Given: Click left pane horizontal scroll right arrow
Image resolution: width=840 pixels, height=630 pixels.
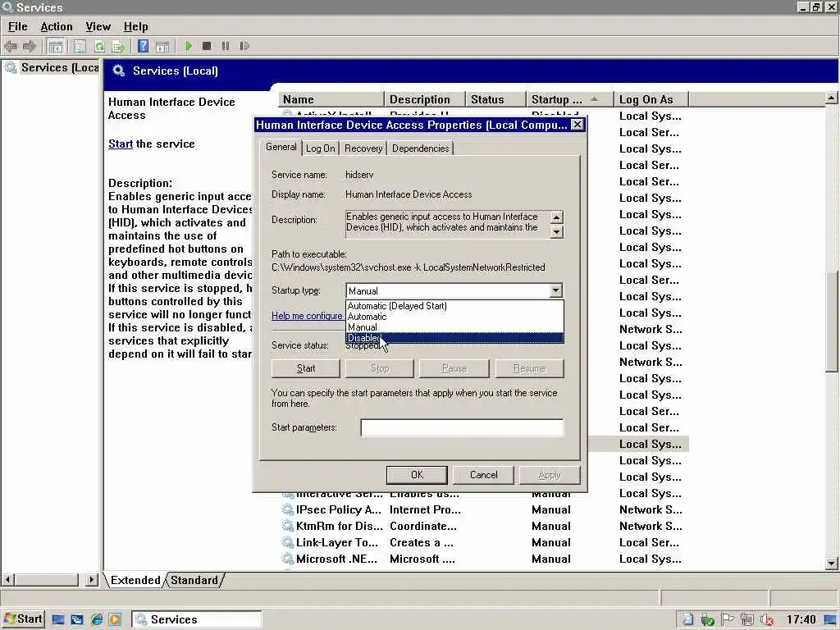Looking at the screenshot, I should click(92, 580).
